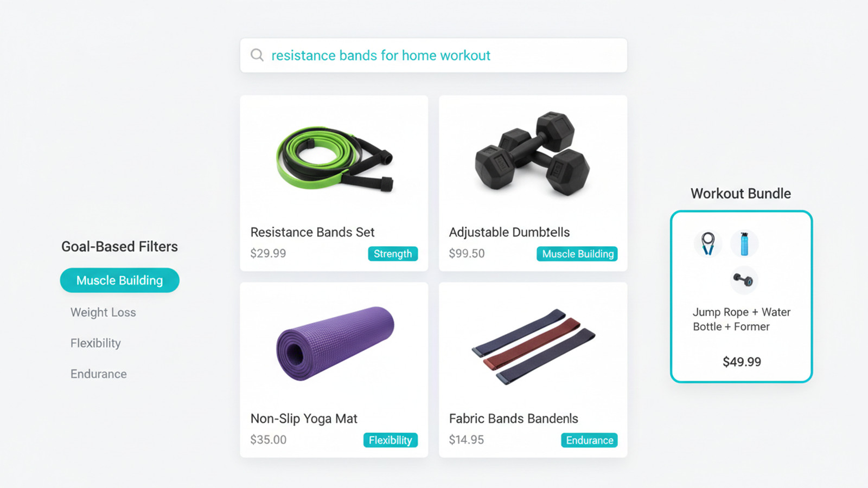This screenshot has width=868, height=488.
Task: Select the water bottle icon in bundle
Action: pos(744,243)
